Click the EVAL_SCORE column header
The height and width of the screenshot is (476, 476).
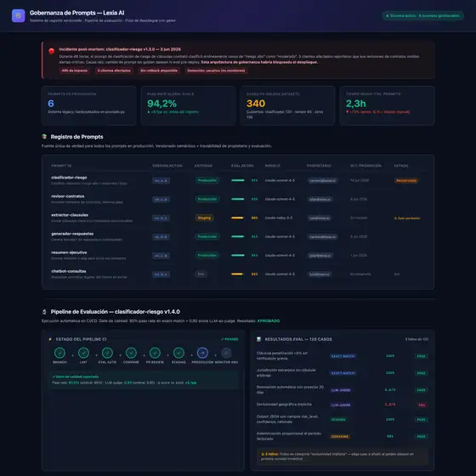pos(242,166)
